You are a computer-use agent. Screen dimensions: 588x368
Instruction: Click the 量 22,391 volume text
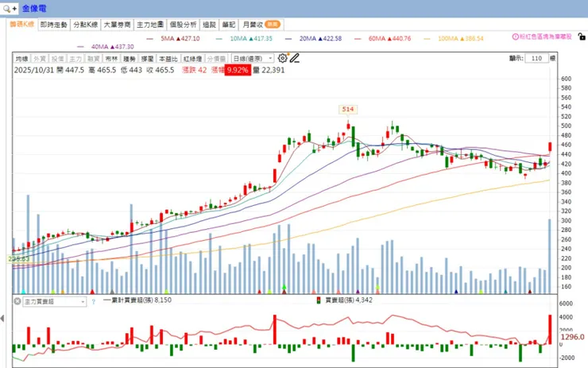tap(269, 70)
